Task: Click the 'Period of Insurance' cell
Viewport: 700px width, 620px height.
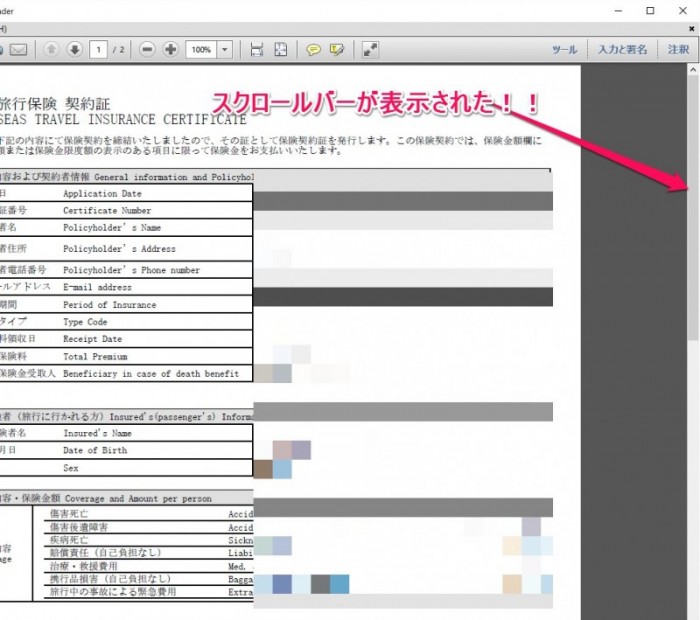Action: click(x=110, y=305)
